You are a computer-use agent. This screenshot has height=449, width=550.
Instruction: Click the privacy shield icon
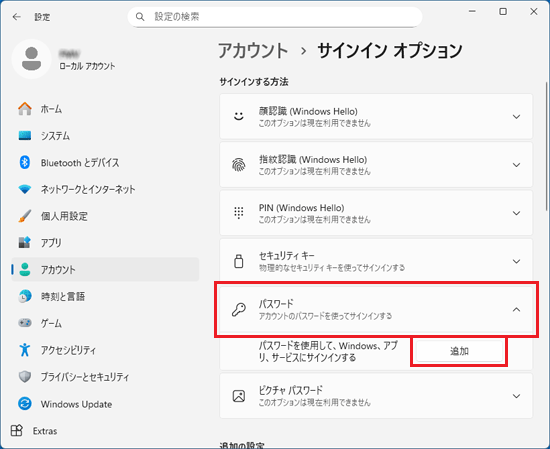tap(25, 377)
